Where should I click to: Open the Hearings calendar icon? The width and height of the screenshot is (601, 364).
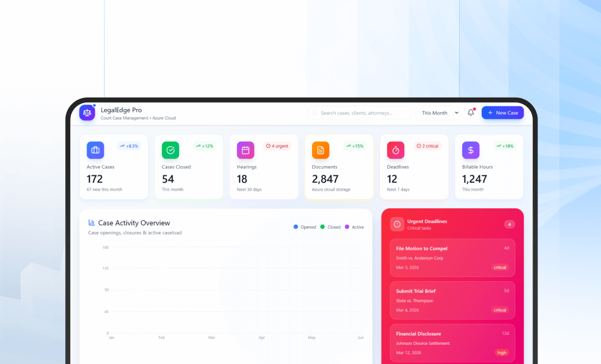click(x=245, y=150)
